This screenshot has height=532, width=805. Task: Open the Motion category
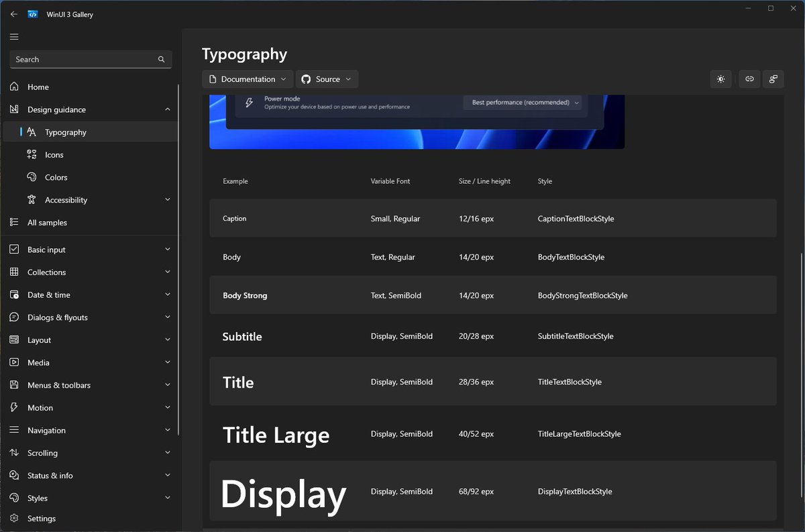tap(91, 408)
